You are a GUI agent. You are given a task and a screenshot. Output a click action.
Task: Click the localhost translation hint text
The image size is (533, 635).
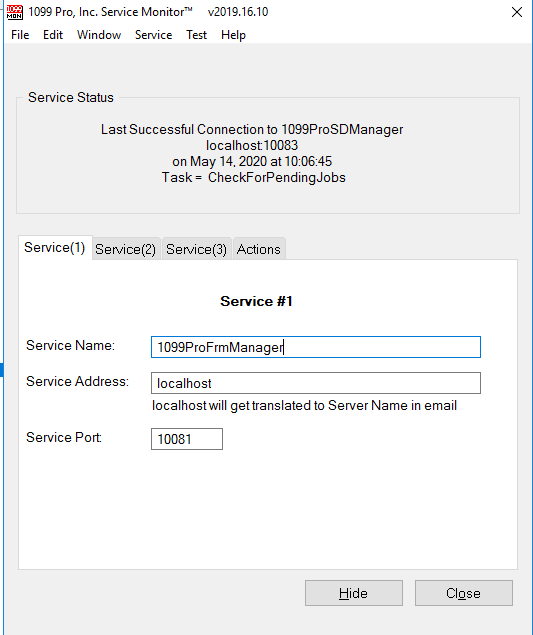click(305, 405)
